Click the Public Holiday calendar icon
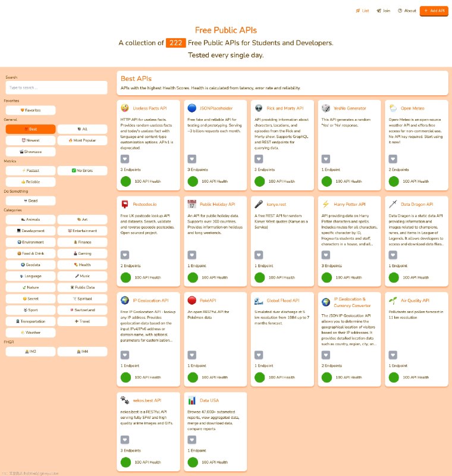The height and width of the screenshot is (476, 452). pyautogui.click(x=192, y=204)
